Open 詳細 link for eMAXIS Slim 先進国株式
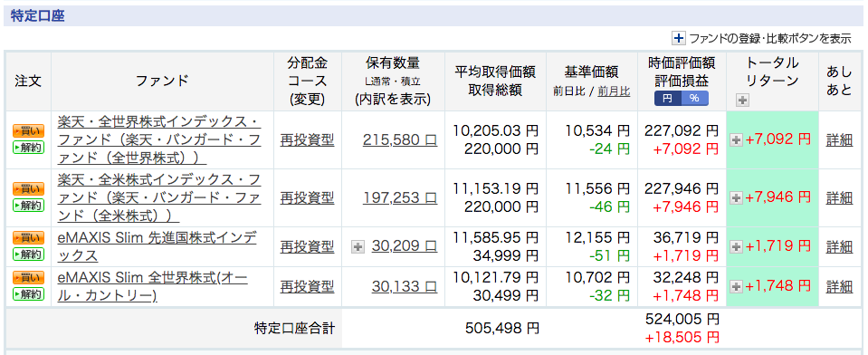This screenshot has height=355, width=868. coord(840,246)
